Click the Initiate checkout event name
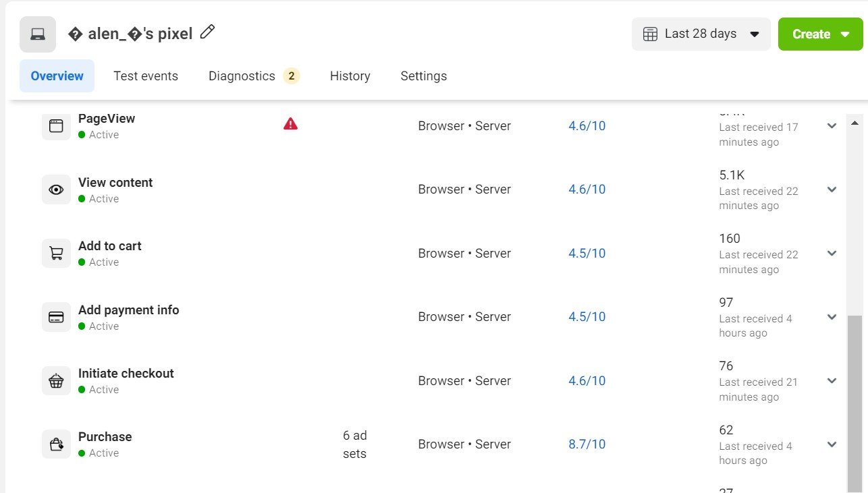The height and width of the screenshot is (493, 868). click(x=126, y=374)
